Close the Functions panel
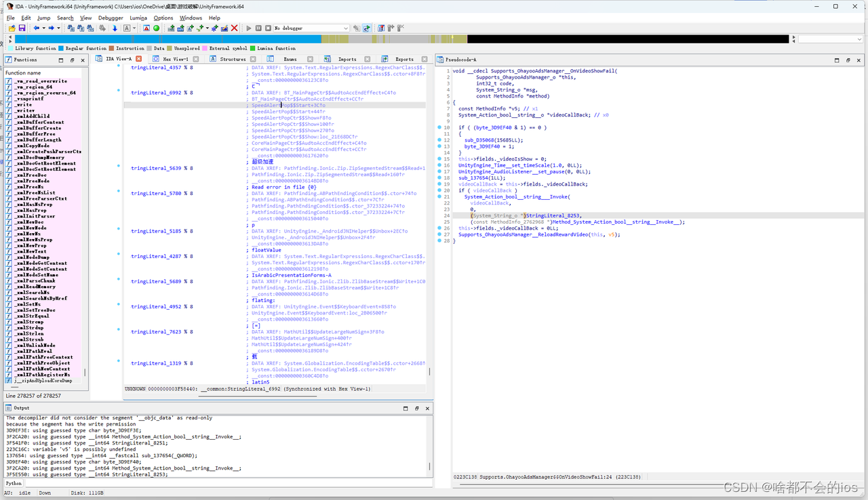This screenshot has width=868, height=500. tap(83, 60)
